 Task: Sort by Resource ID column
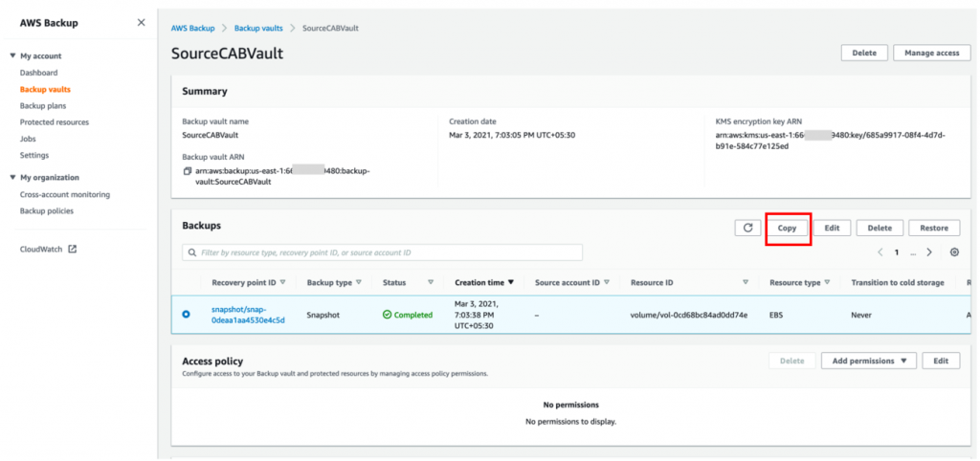tap(689, 282)
